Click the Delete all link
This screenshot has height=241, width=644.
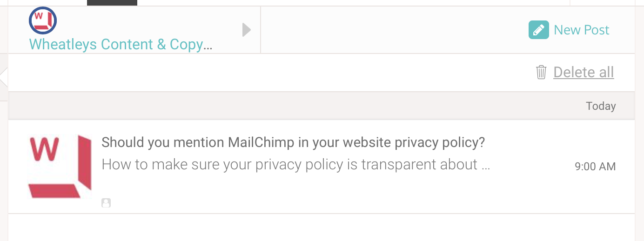pyautogui.click(x=584, y=72)
